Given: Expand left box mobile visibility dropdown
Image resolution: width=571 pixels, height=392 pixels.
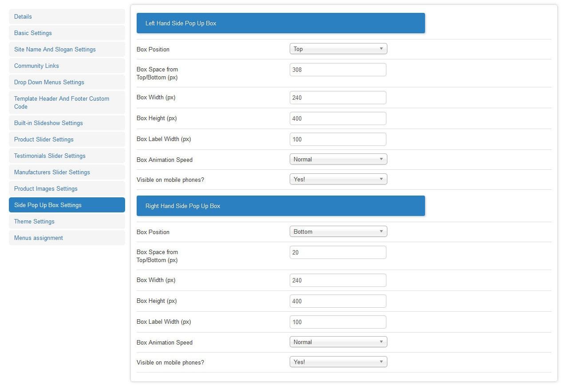Looking at the screenshot, I should click(338, 179).
